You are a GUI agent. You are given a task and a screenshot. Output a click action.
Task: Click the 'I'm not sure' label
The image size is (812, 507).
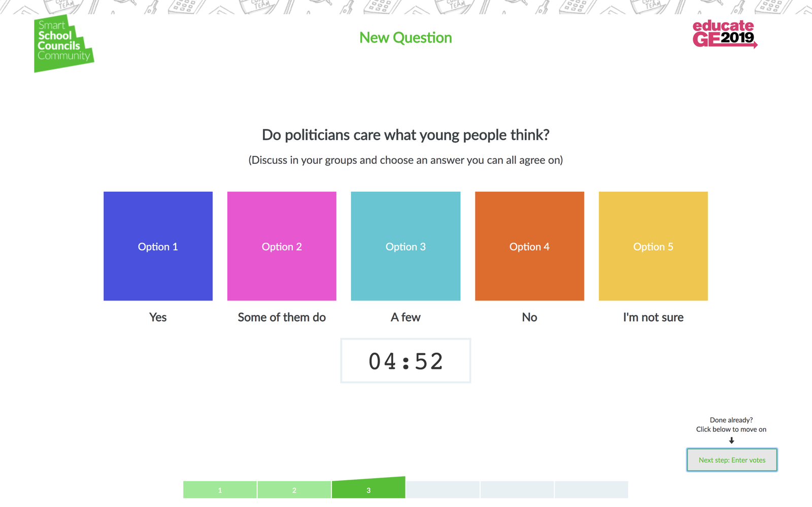653,317
